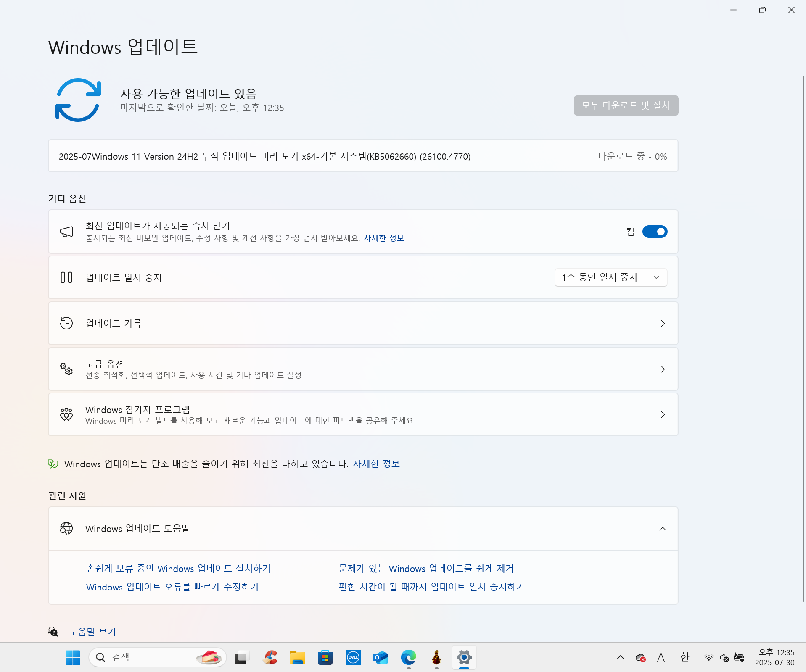This screenshot has width=806, height=672.
Task: Open 손쉽게 보류 중인 Windows 업데이트 설치하기 link
Action: point(178,569)
